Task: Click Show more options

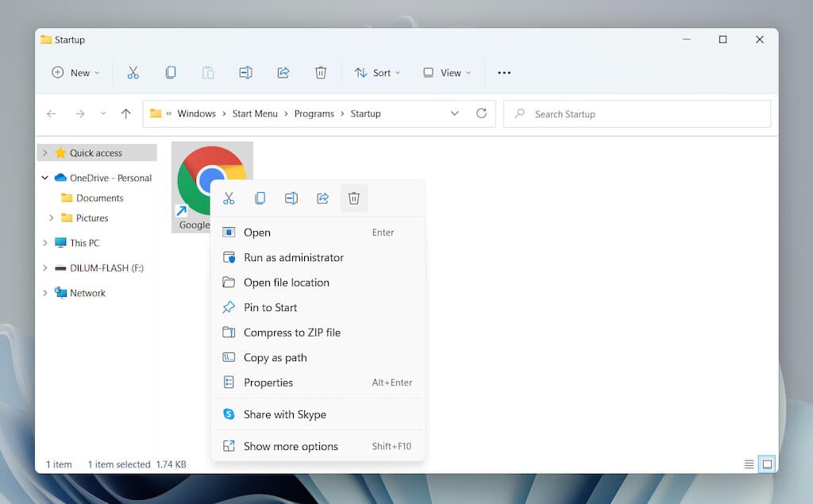Action: pos(318,446)
